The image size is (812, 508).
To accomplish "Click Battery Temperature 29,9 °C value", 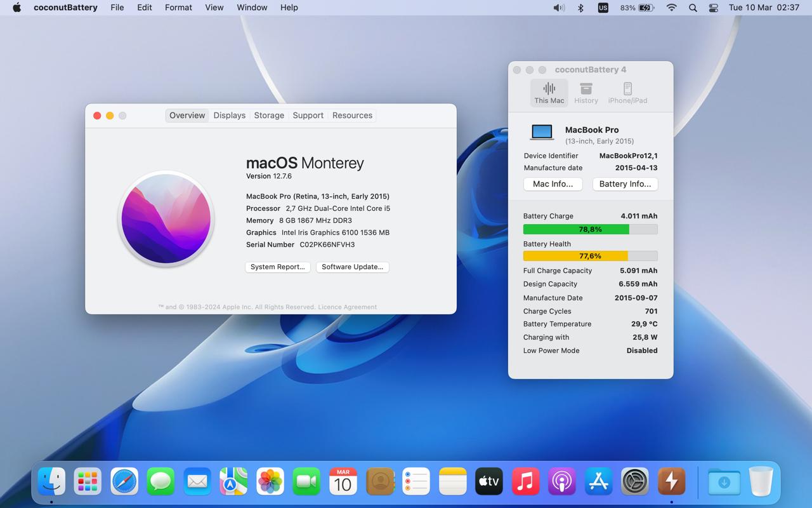I will [645, 324].
